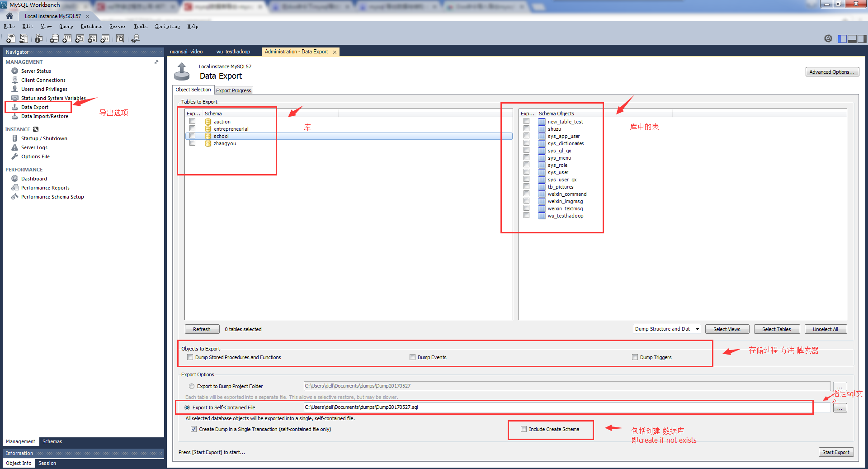Click the self-contained file path field
Screen dimensions: 868x469
pos(567,407)
